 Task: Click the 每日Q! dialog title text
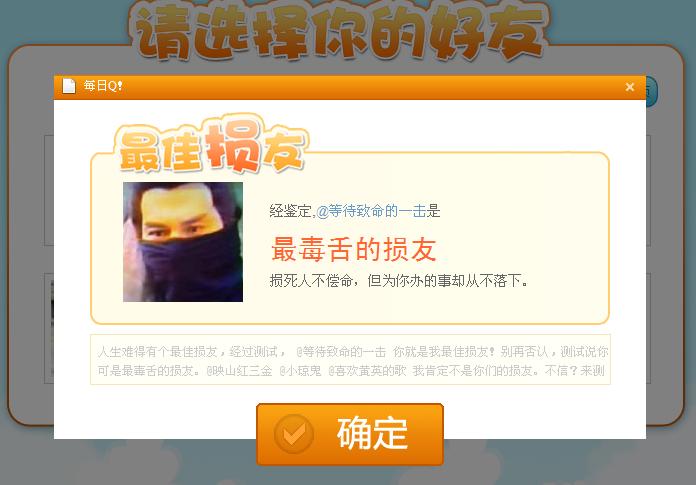[x=103, y=86]
